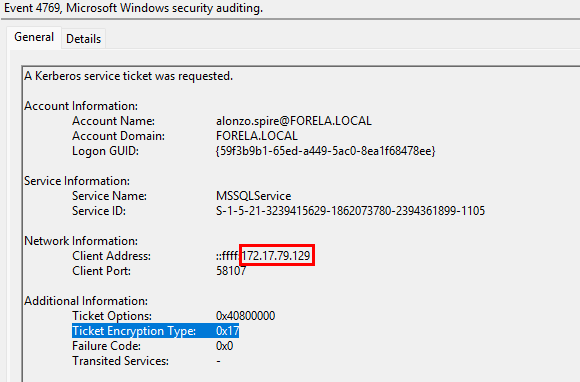Click the 'A Kerberos service ticket was requested' line
Image resolution: width=580 pixels, height=382 pixels.
(128, 76)
